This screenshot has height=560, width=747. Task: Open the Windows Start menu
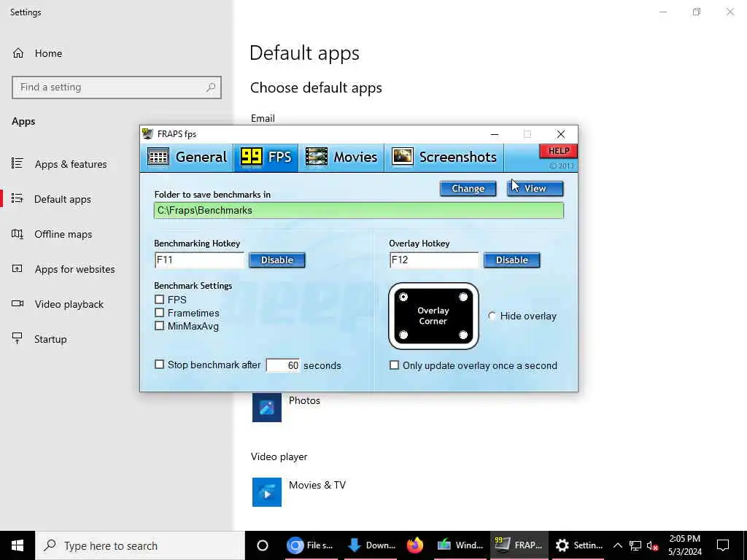(x=18, y=545)
